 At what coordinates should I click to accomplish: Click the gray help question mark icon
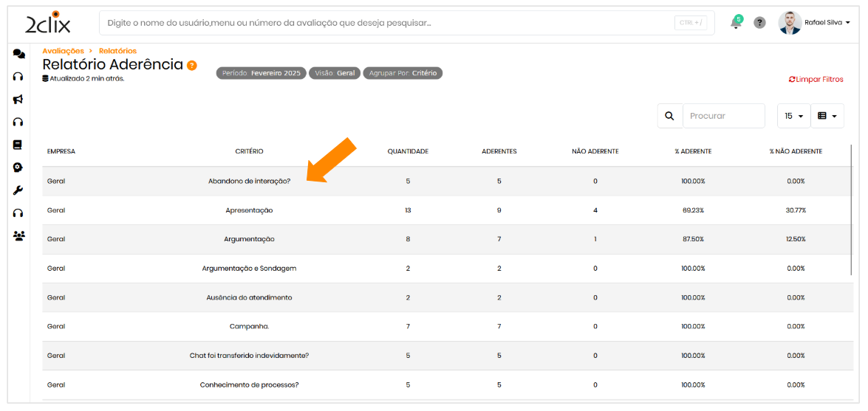point(759,23)
